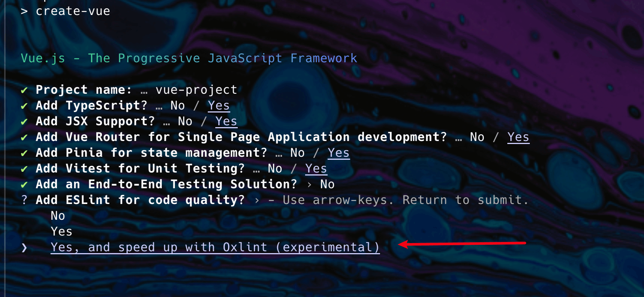Click the "vue-project" project name value
The image size is (644, 297).
(196, 90)
